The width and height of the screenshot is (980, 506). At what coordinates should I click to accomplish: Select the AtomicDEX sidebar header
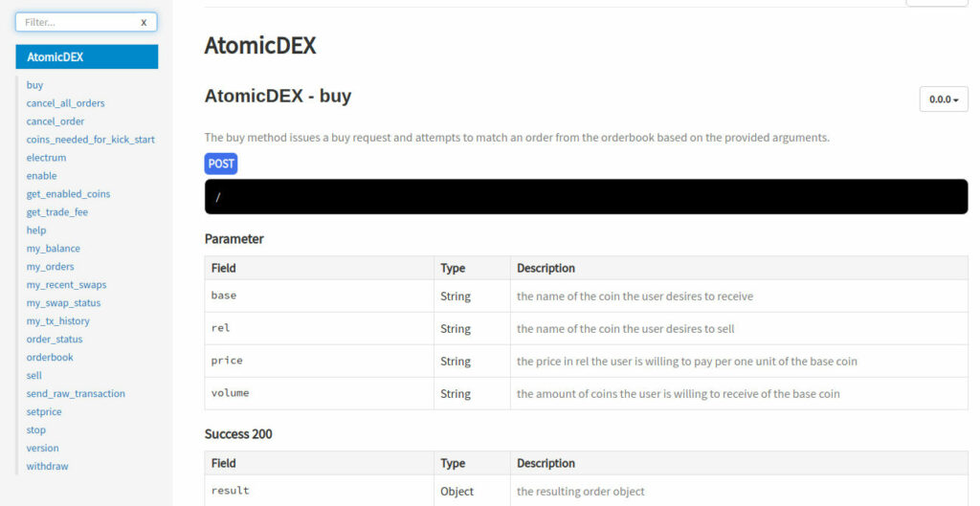tap(87, 56)
